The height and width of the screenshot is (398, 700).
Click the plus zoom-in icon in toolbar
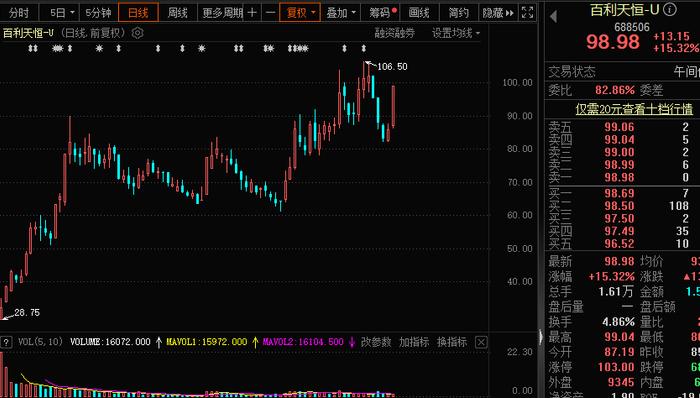coord(252,12)
